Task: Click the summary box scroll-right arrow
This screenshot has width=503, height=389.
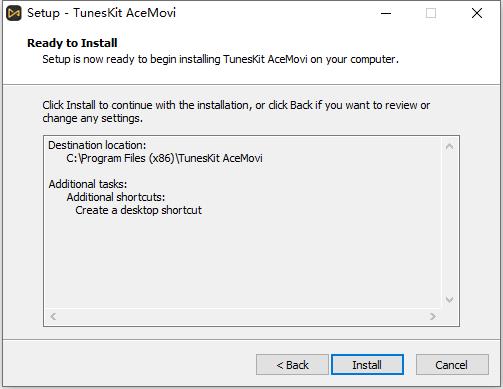Action: pyautogui.click(x=433, y=316)
